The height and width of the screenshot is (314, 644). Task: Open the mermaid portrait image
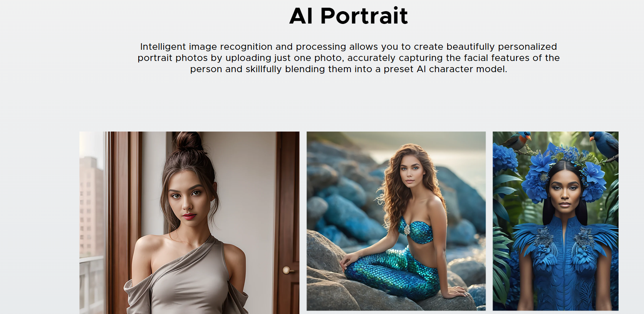click(x=396, y=221)
